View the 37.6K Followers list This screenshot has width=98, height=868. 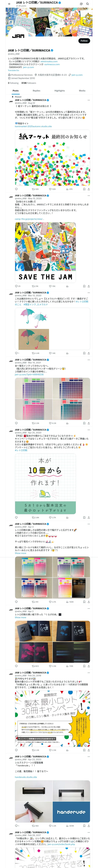29,83
